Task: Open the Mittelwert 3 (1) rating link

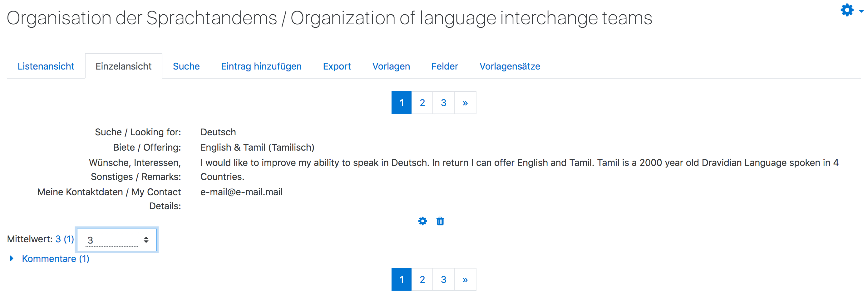Action: [x=65, y=239]
